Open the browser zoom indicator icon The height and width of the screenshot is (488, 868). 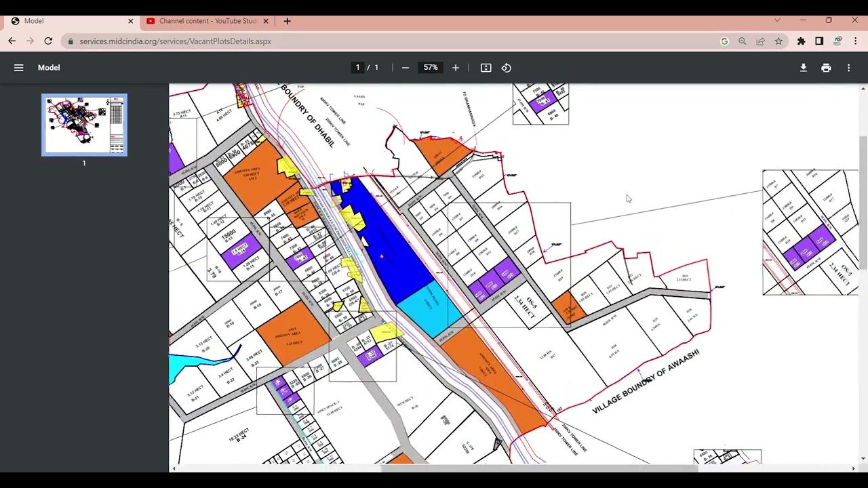(743, 41)
